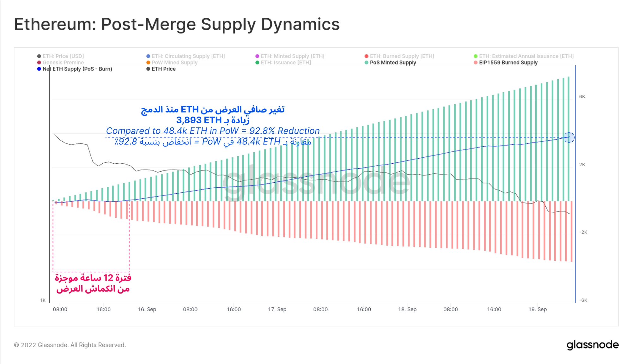The height and width of the screenshot is (364, 632).
Task: Click the chart title Post-Merge Supply Dynamics
Action: coord(177,24)
